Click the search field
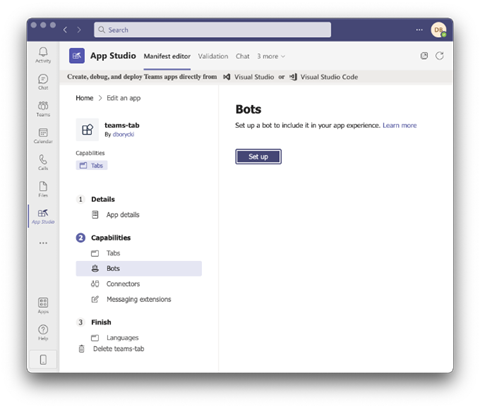Screen dimensions: 480x409 click(x=213, y=30)
